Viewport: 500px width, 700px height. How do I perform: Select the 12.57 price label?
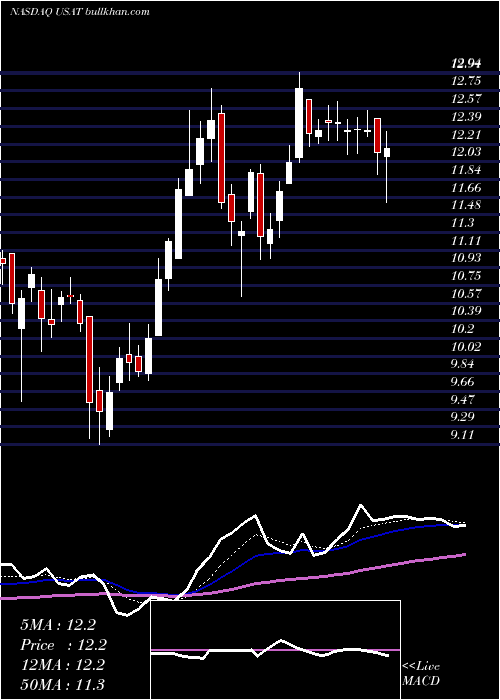pyautogui.click(x=466, y=99)
